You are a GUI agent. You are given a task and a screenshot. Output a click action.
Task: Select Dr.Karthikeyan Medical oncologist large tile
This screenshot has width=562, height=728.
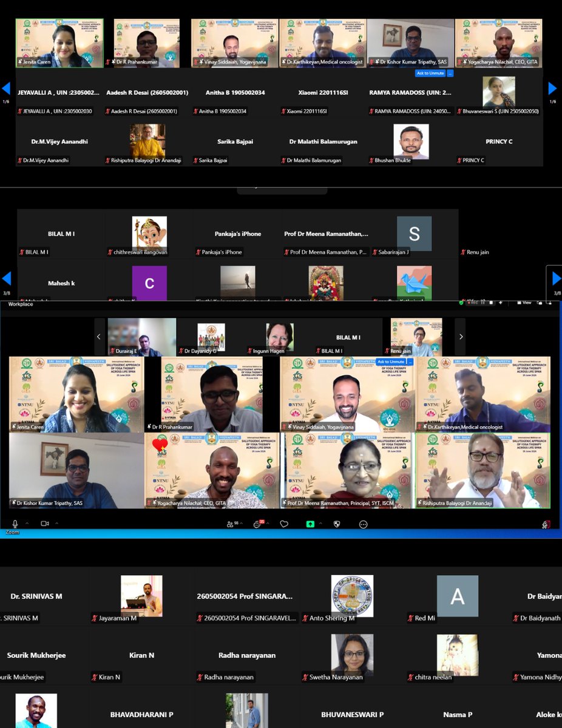click(483, 394)
